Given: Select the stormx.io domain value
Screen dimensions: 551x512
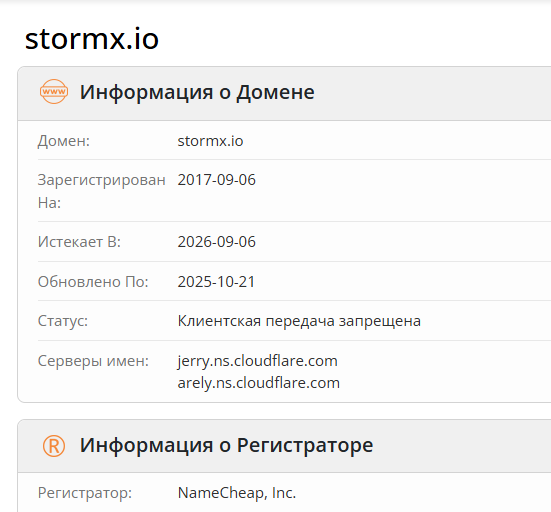Looking at the screenshot, I should click(210, 141).
